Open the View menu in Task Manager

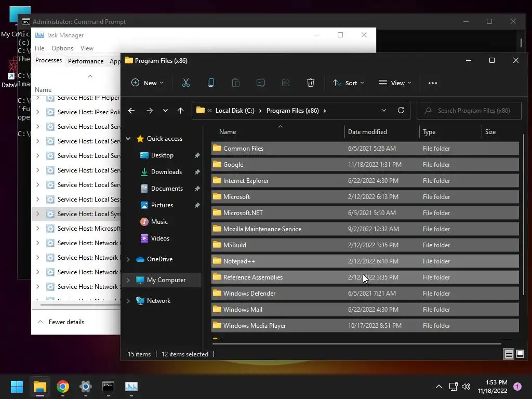click(x=87, y=48)
